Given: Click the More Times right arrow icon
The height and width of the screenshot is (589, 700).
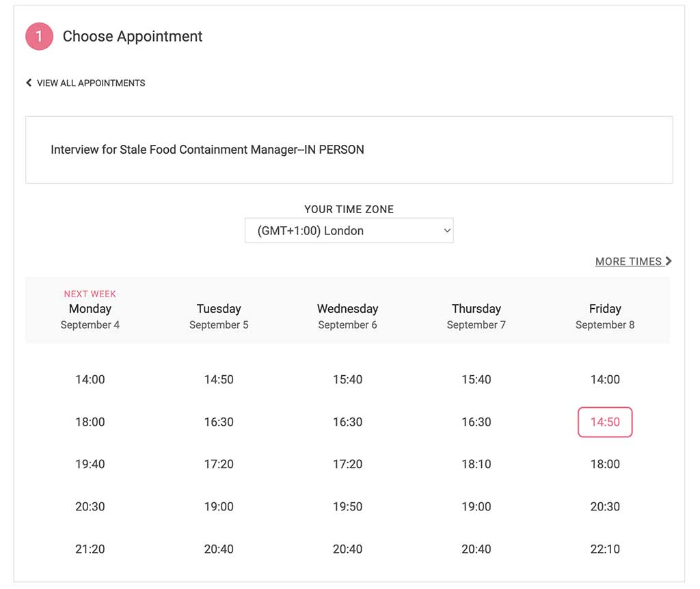Looking at the screenshot, I should (669, 261).
